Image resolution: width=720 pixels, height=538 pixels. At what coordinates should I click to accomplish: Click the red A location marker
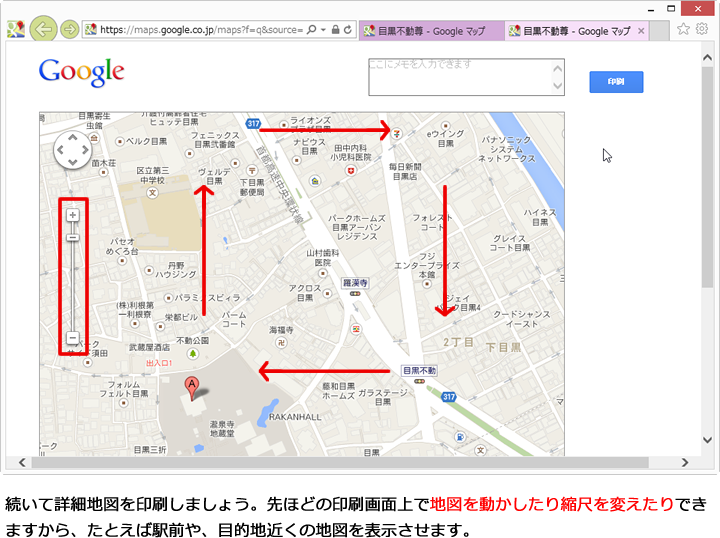point(191,388)
